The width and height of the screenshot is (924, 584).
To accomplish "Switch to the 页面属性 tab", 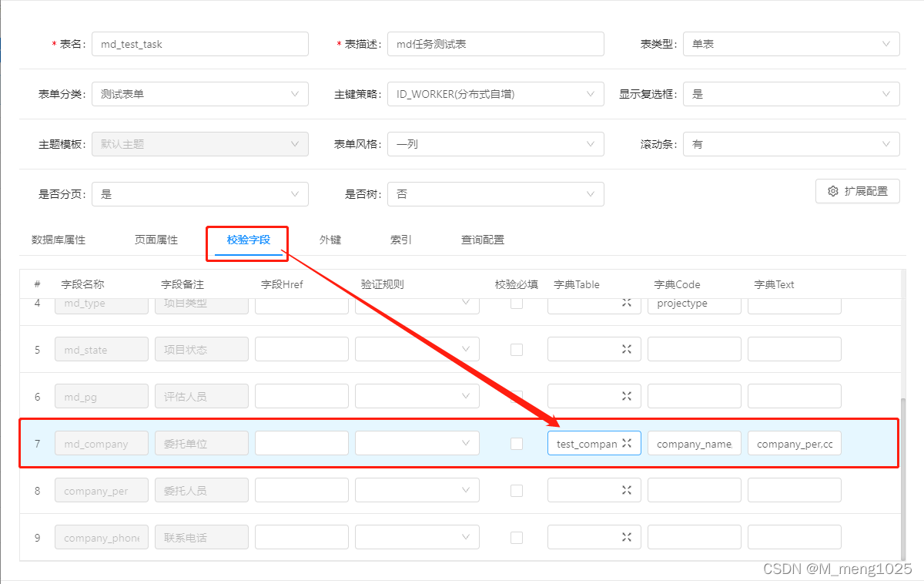I will pyautogui.click(x=156, y=240).
